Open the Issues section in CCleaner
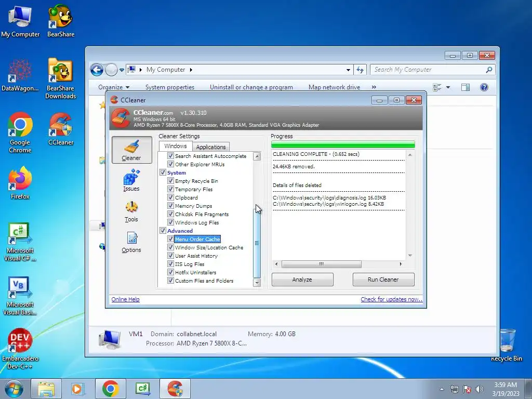Screen dimensions: 532x399 point(131,180)
